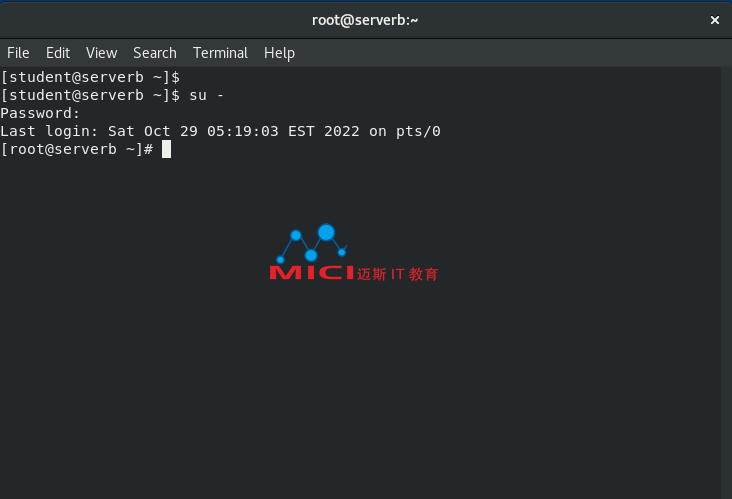Open the Help menu
The image size is (732, 499).
[279, 53]
